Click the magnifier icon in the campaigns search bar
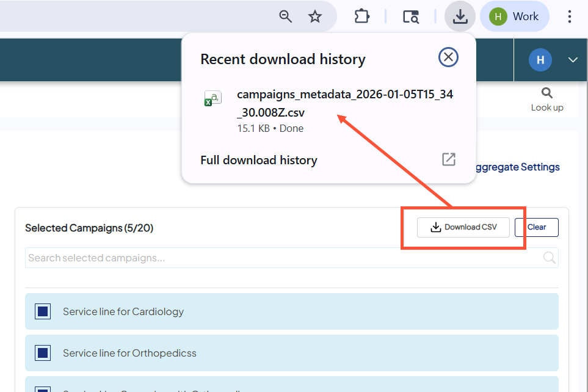 point(548,258)
